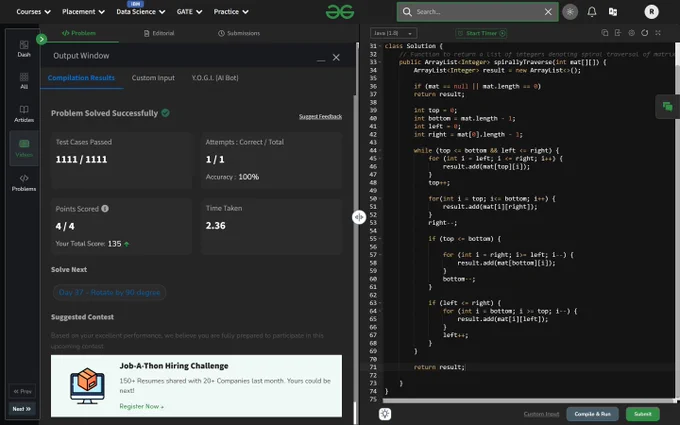
Task: Open the R profile avatar
Action: click(x=651, y=12)
